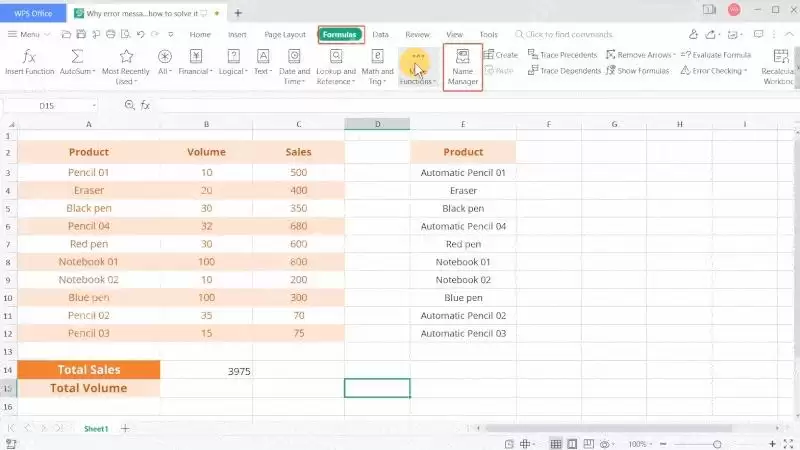Image resolution: width=800 pixels, height=450 pixels.
Task: Open Error Checking dropdown
Action: pos(714,70)
